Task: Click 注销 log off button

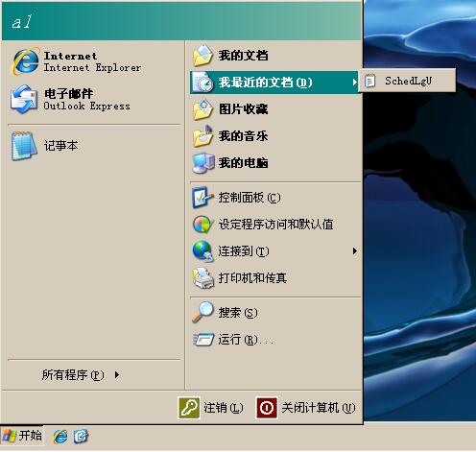Action: coord(210,408)
